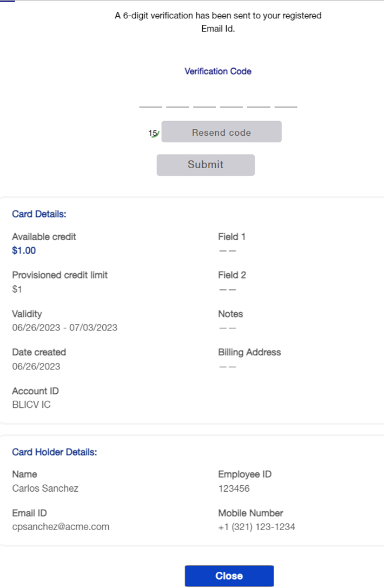Viewport: 384px width, 588px height.
Task: Click the resend countdown timer indicator
Action: [x=154, y=133]
